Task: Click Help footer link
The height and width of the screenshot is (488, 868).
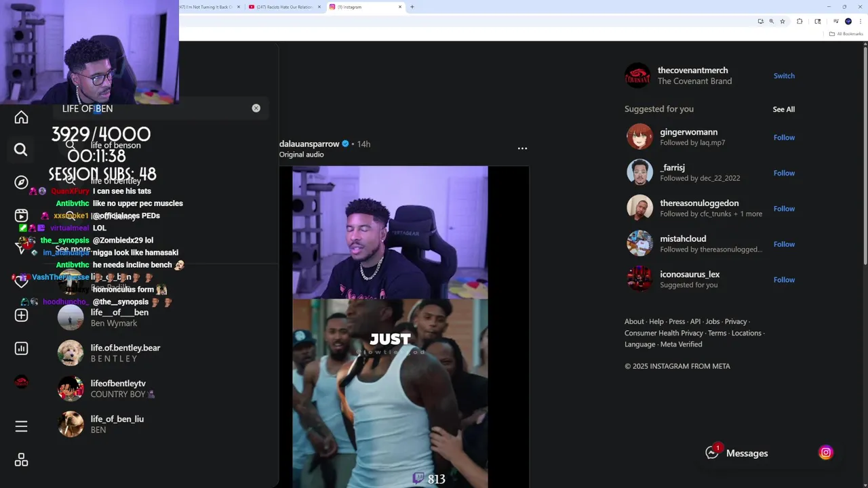Action: [x=656, y=322]
